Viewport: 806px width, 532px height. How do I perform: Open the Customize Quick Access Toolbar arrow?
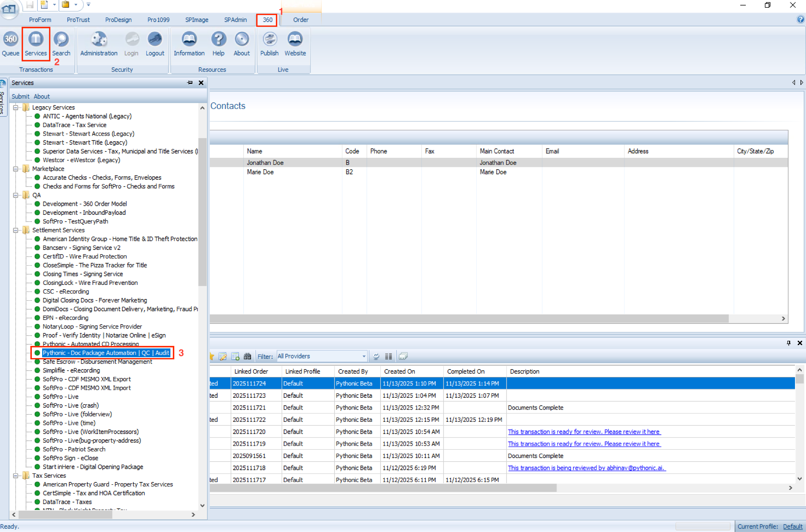(x=89, y=5)
